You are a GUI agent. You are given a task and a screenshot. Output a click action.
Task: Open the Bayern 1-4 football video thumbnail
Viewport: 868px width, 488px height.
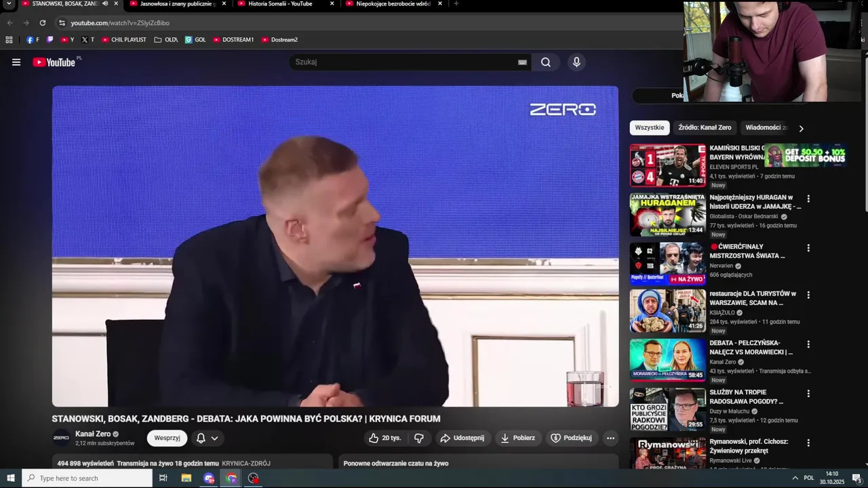[x=668, y=165]
